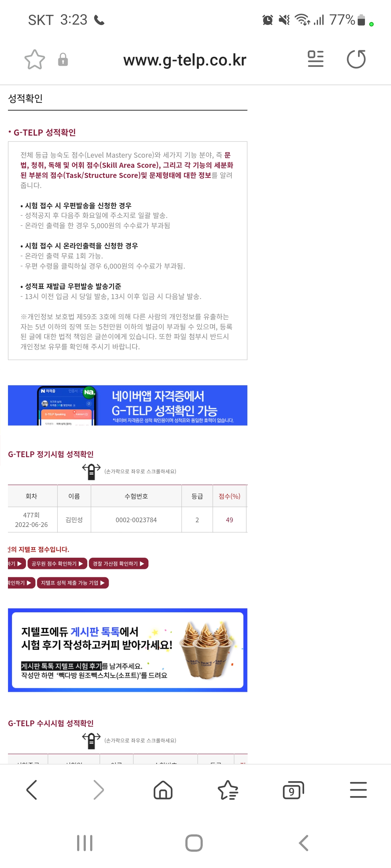Tap the browser forward arrow
Viewport: 391px width, 868px height.
click(98, 790)
